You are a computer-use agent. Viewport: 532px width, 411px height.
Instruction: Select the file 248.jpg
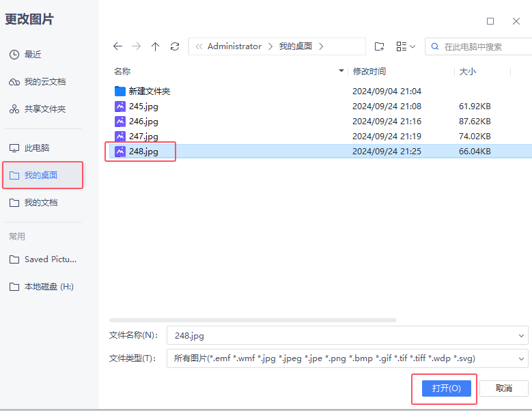pos(320,152)
